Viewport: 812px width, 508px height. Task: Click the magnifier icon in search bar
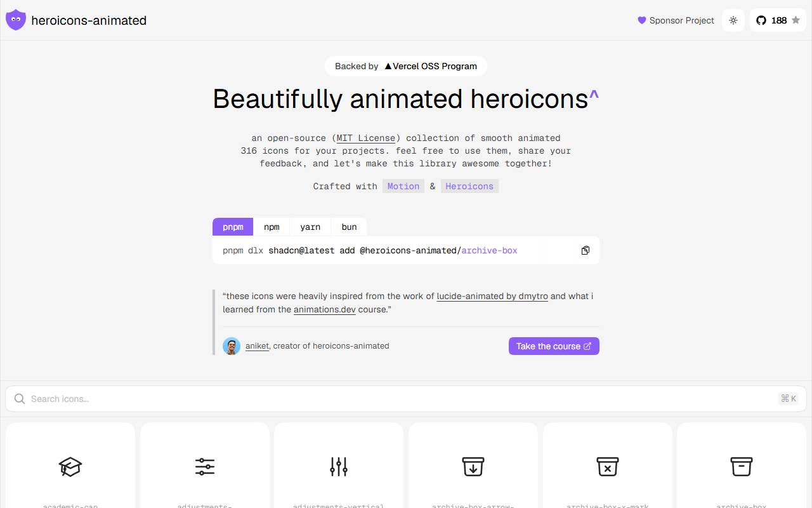(x=20, y=399)
